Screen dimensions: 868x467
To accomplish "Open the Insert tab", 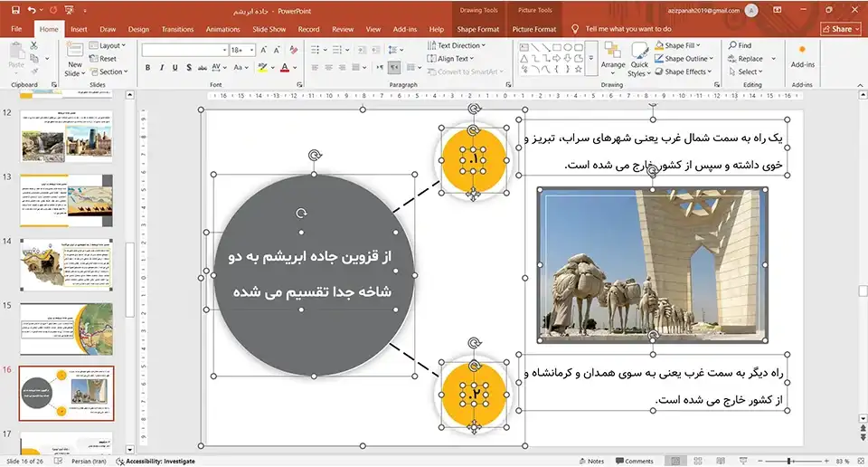I will click(x=79, y=29).
